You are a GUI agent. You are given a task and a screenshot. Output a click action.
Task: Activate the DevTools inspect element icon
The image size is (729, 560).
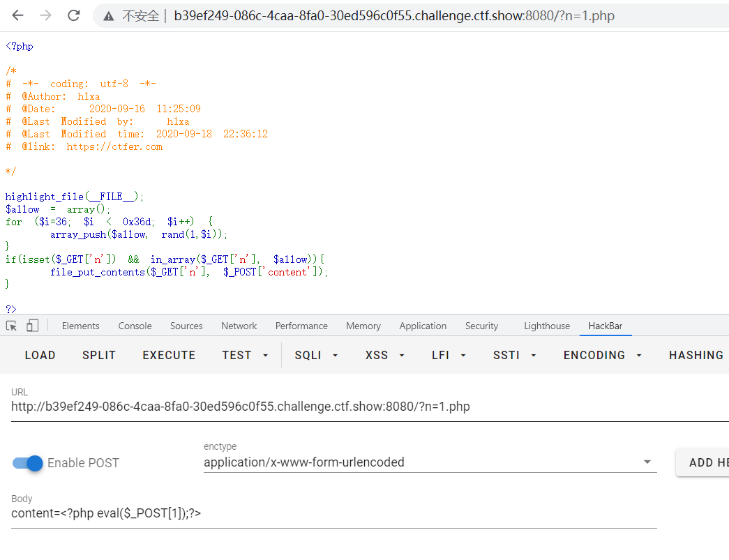[12, 326]
